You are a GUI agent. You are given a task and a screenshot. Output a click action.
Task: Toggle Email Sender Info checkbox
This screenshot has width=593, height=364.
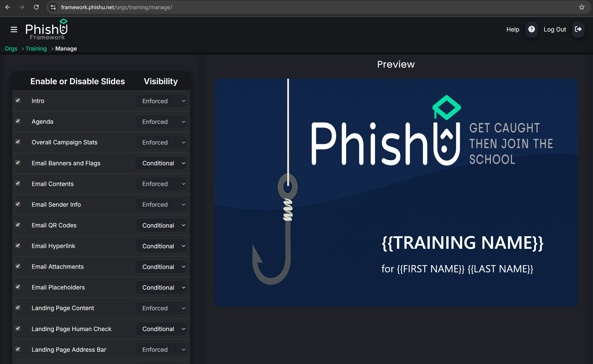pyautogui.click(x=18, y=204)
